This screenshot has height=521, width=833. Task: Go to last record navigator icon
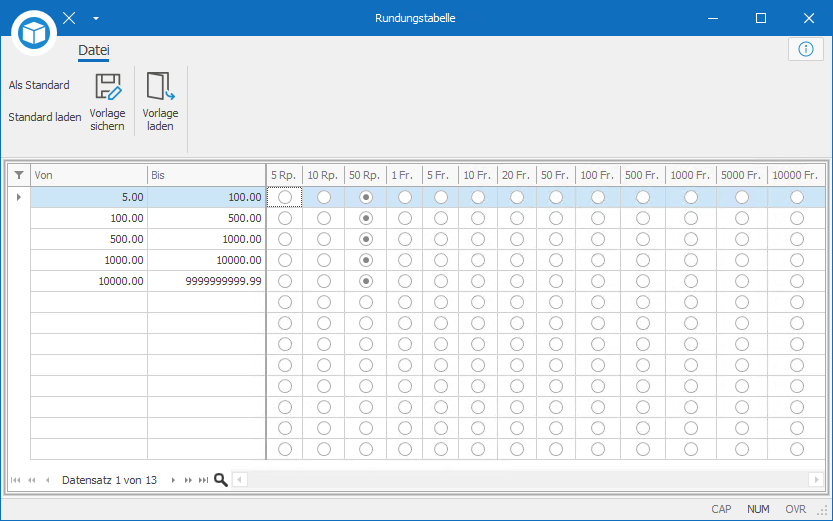[x=203, y=480]
